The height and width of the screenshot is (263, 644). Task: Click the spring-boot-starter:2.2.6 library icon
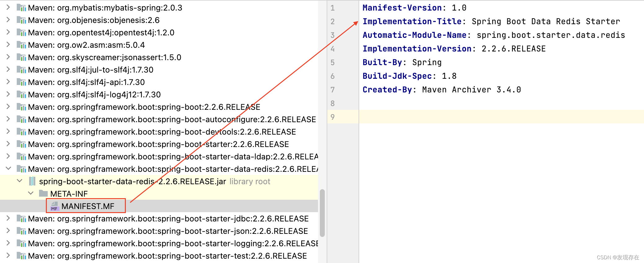(21, 144)
